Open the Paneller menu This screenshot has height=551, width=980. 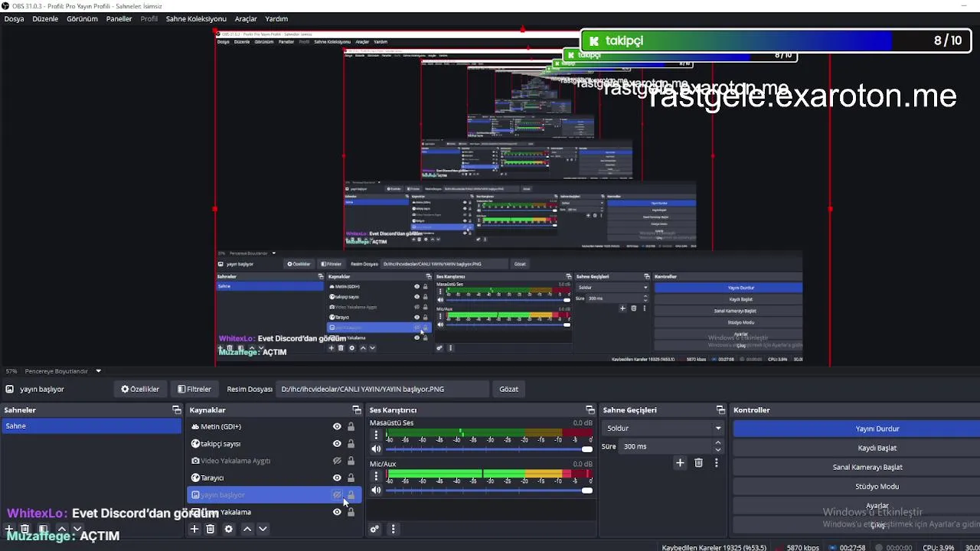point(119,18)
